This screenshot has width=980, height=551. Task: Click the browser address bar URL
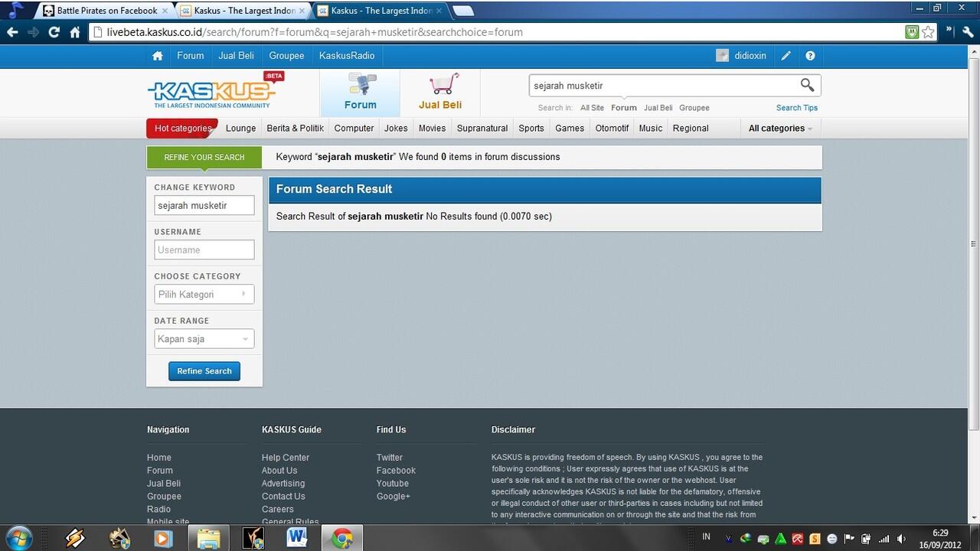315,32
